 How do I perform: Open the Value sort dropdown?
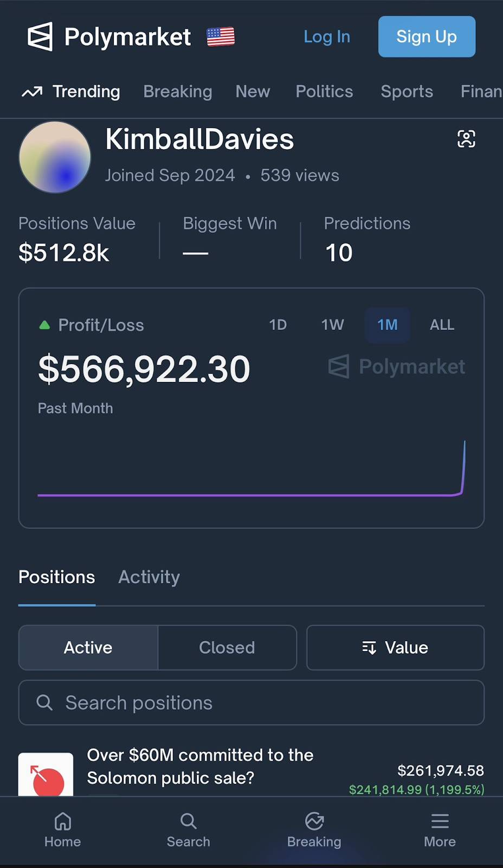tap(395, 648)
